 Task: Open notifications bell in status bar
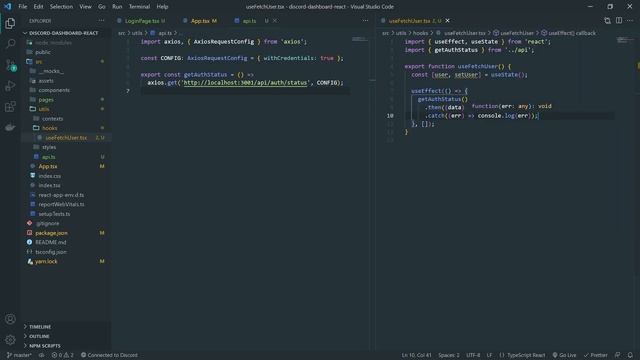tap(630, 355)
